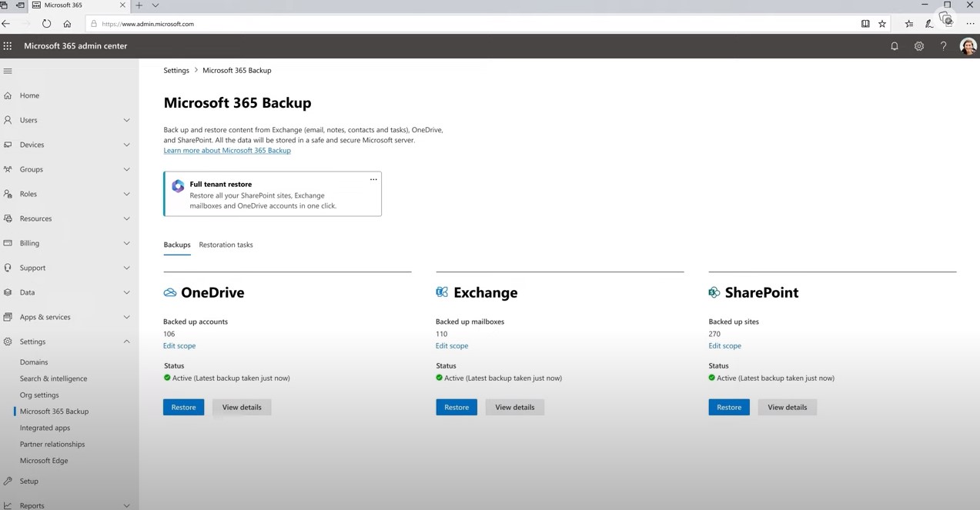Click the OneDrive cloud icon
The height and width of the screenshot is (510, 980).
click(170, 292)
